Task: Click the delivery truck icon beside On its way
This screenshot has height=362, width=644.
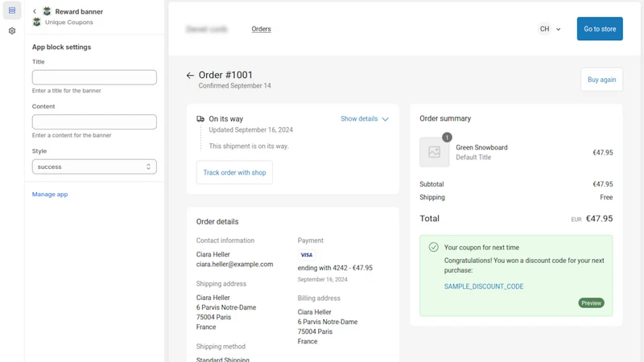Action: (200, 119)
